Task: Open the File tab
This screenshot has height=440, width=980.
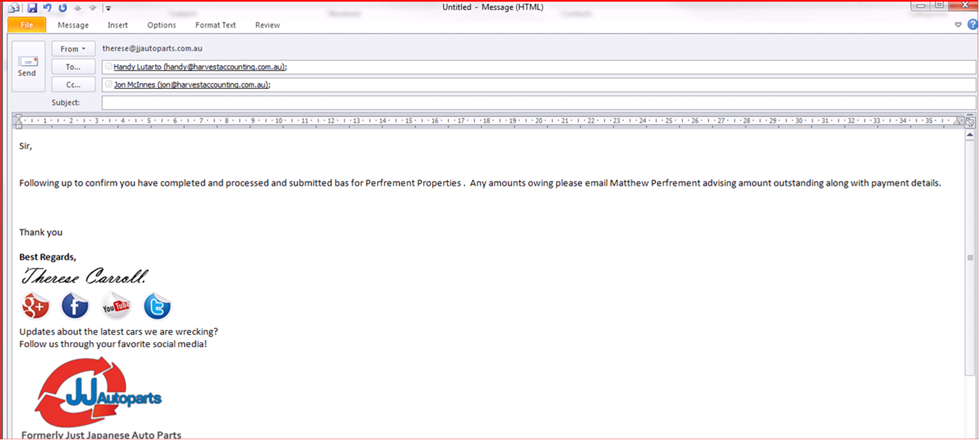Action: (x=27, y=25)
